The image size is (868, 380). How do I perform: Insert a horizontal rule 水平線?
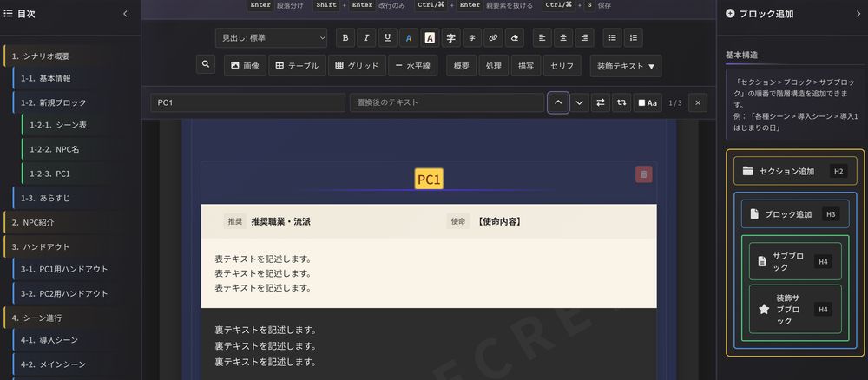(413, 65)
